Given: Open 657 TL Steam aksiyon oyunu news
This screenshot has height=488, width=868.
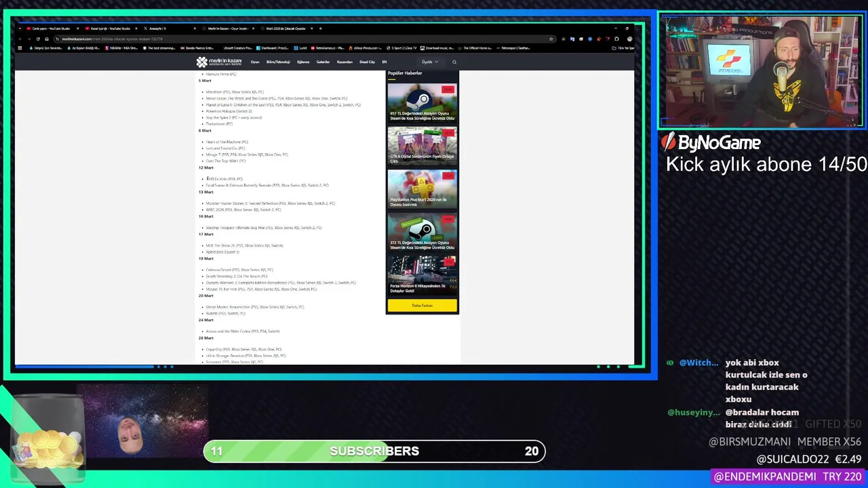Looking at the screenshot, I should point(422,103).
